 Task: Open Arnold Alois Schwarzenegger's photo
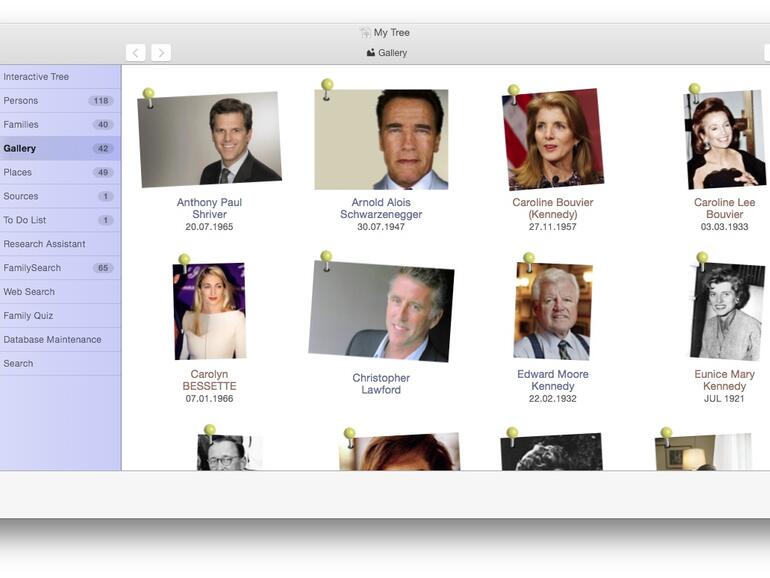click(x=381, y=139)
